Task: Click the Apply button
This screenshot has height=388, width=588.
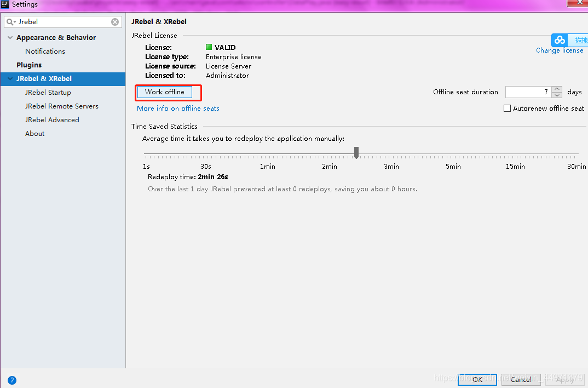Action: (565, 379)
